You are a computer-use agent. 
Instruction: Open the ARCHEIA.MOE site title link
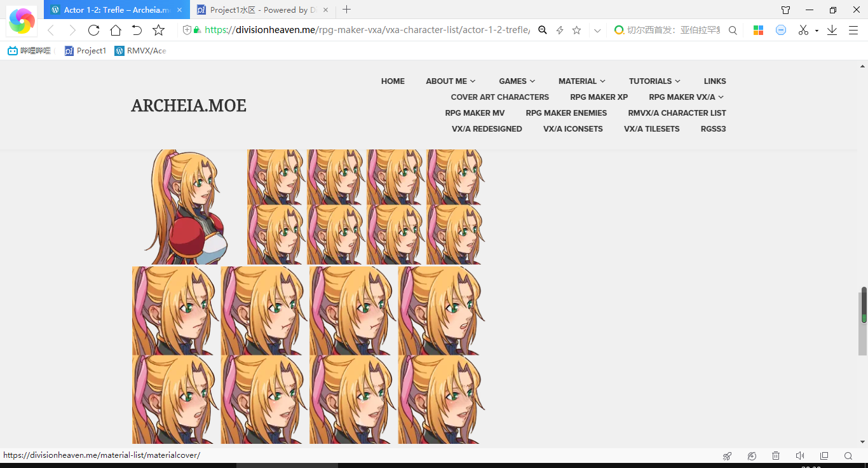(x=189, y=106)
